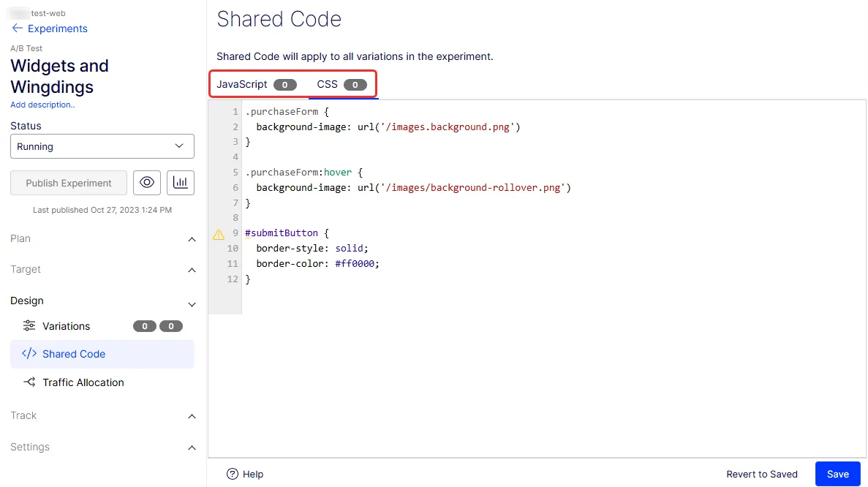Click the Settings section heading
868x487 pixels.
30,447
